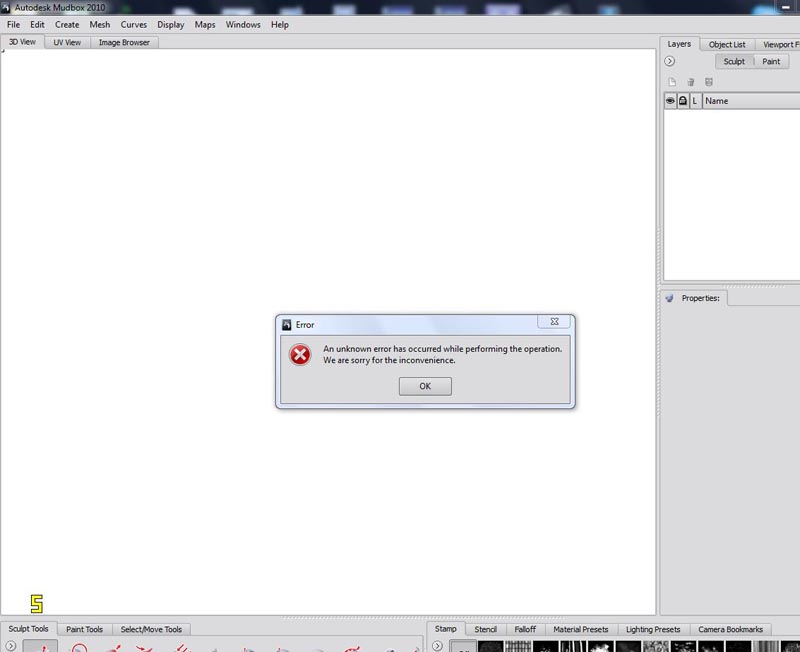Image resolution: width=800 pixels, height=652 pixels.
Task: Click the Properties panel icon
Action: pyautogui.click(x=669, y=298)
